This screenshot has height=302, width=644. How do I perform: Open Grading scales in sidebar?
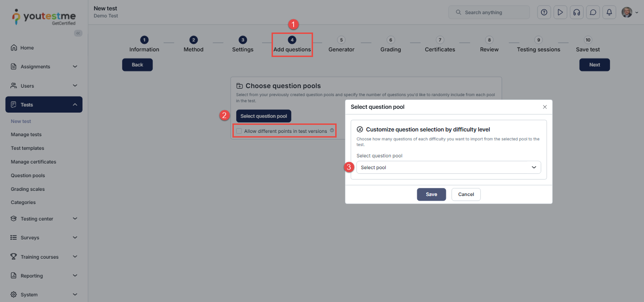pyautogui.click(x=28, y=189)
